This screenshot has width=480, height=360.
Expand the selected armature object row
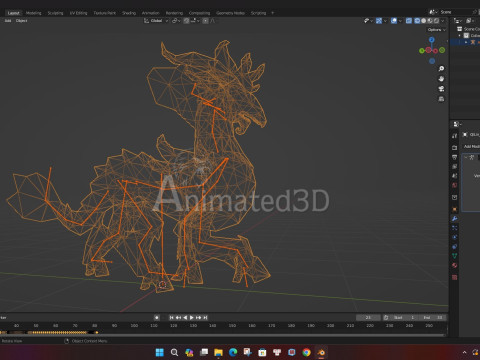466,42
